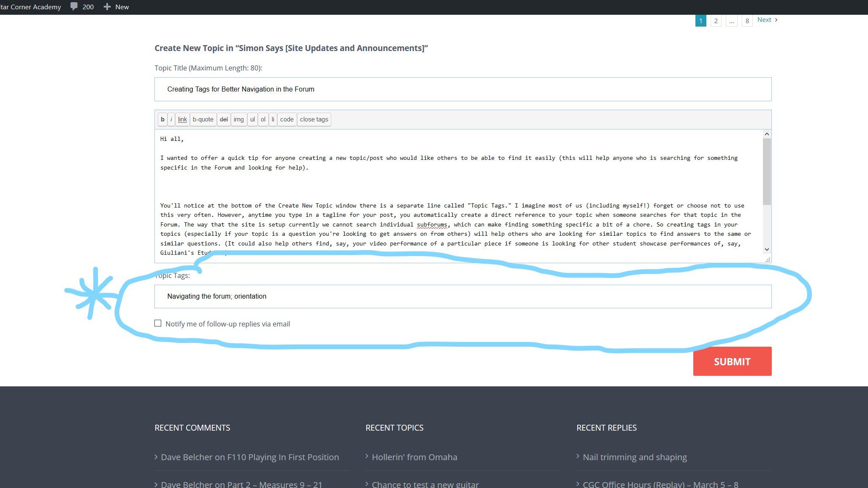This screenshot has height=488, width=868.
Task: Click the pagination ellipsis box
Action: point(731,21)
